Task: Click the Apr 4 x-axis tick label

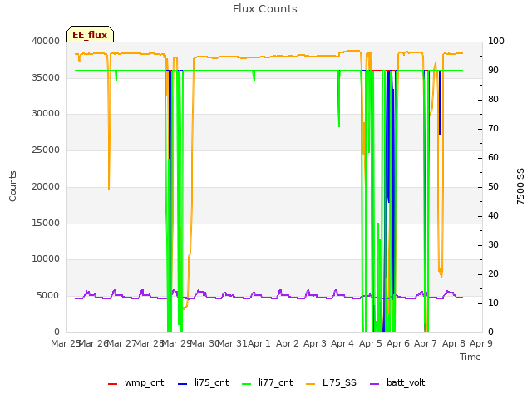Action: tap(342, 343)
